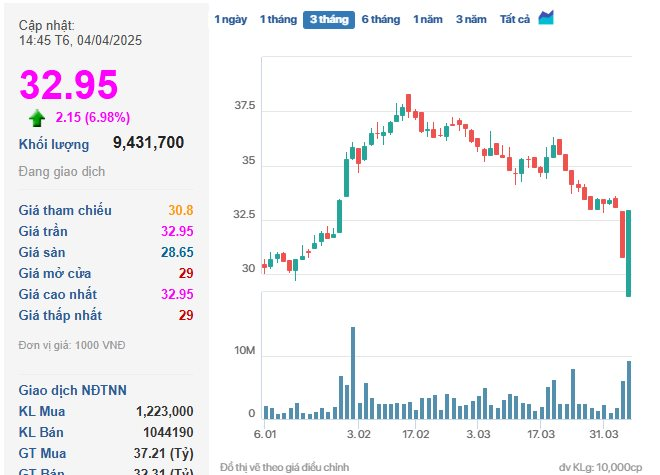The image size is (660, 475).
Task: Select the 1 ngày time range
Action: tap(230, 19)
